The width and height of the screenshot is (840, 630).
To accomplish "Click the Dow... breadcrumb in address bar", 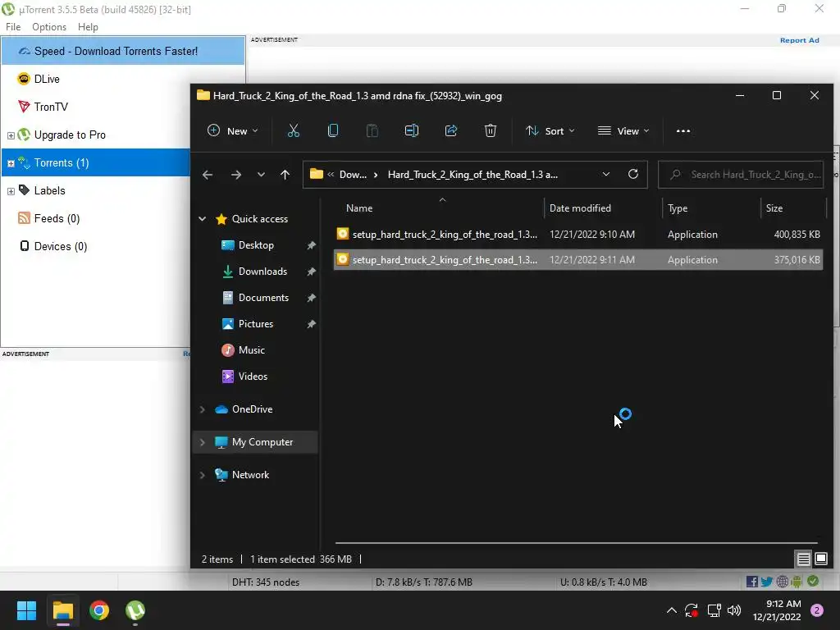I will click(353, 175).
